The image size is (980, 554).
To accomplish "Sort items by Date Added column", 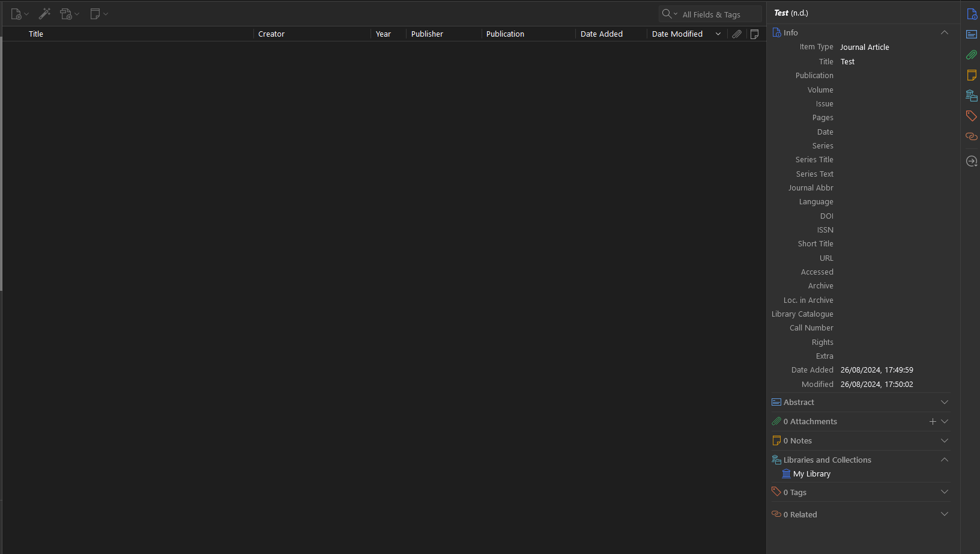I will (x=601, y=34).
